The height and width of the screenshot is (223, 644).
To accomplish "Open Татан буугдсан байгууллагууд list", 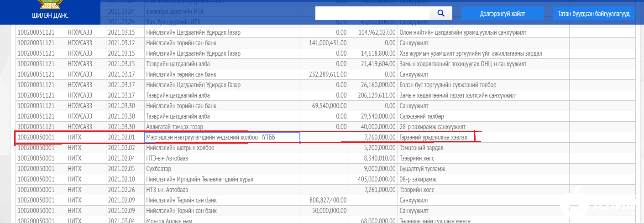I will 593,14.
